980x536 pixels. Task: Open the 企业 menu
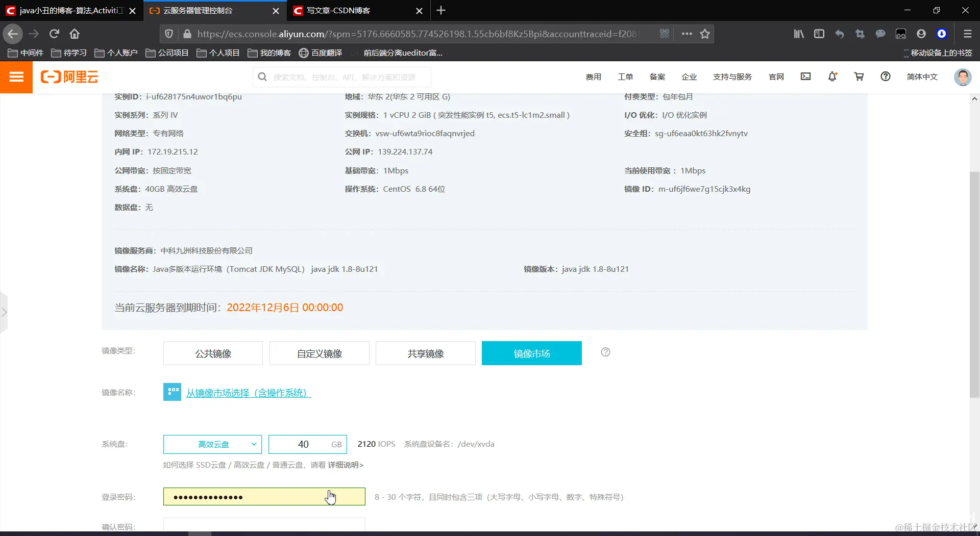[x=689, y=76]
